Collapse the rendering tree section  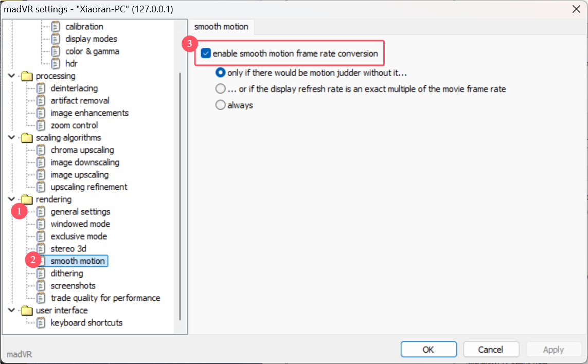[x=11, y=199]
